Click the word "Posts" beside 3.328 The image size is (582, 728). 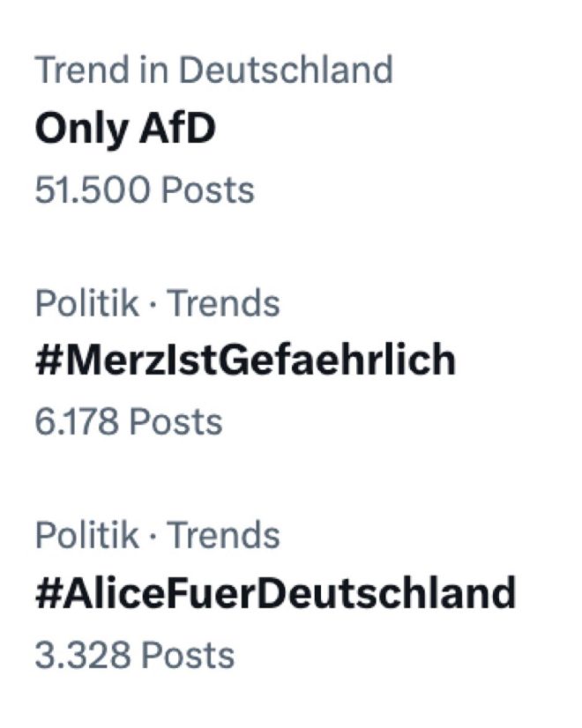[x=188, y=655]
